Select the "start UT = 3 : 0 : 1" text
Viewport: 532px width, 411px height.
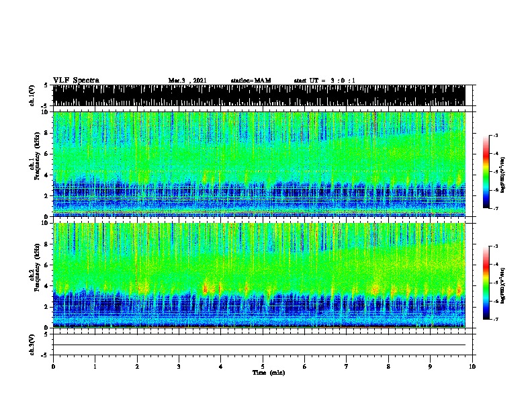tap(324, 81)
